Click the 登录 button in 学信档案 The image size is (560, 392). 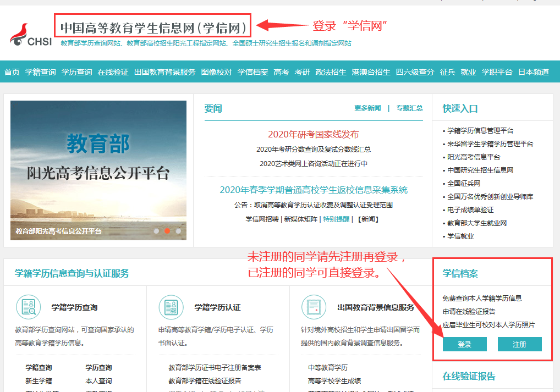tap(465, 344)
